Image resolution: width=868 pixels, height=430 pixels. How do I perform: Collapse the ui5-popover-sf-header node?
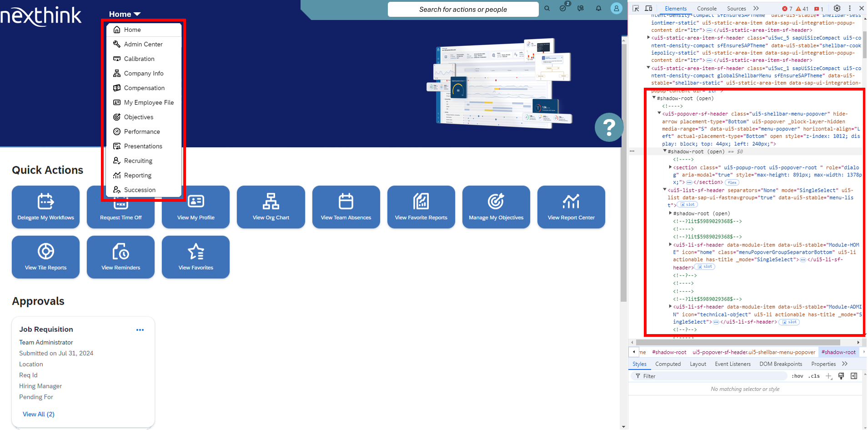click(659, 113)
